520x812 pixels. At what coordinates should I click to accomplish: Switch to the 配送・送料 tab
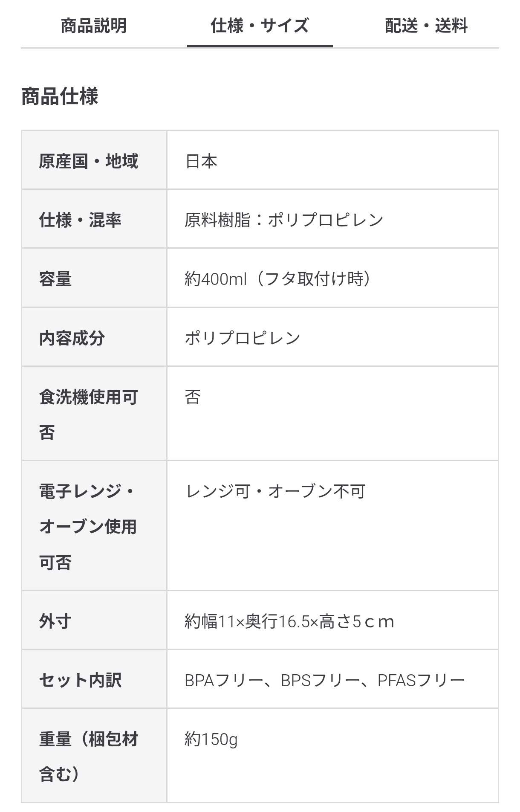[x=426, y=26]
